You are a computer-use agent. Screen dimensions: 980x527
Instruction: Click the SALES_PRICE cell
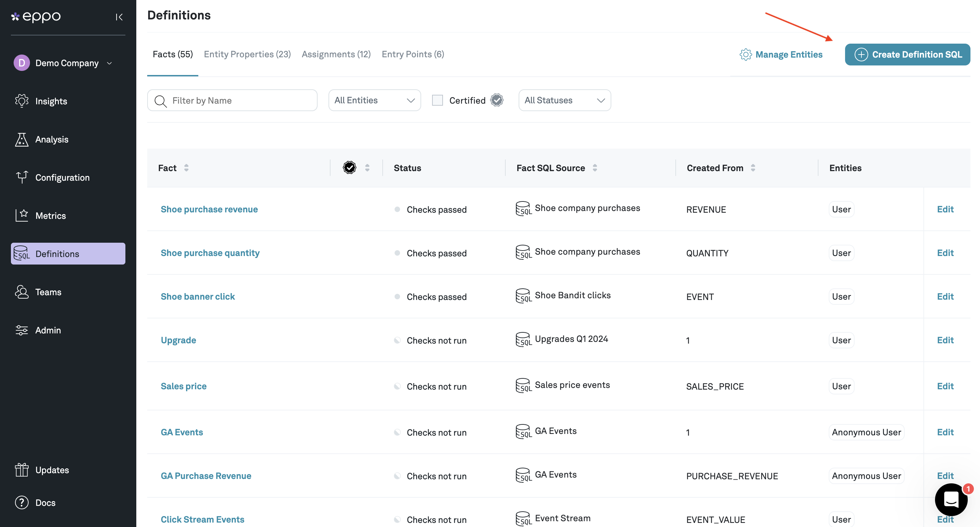point(715,386)
